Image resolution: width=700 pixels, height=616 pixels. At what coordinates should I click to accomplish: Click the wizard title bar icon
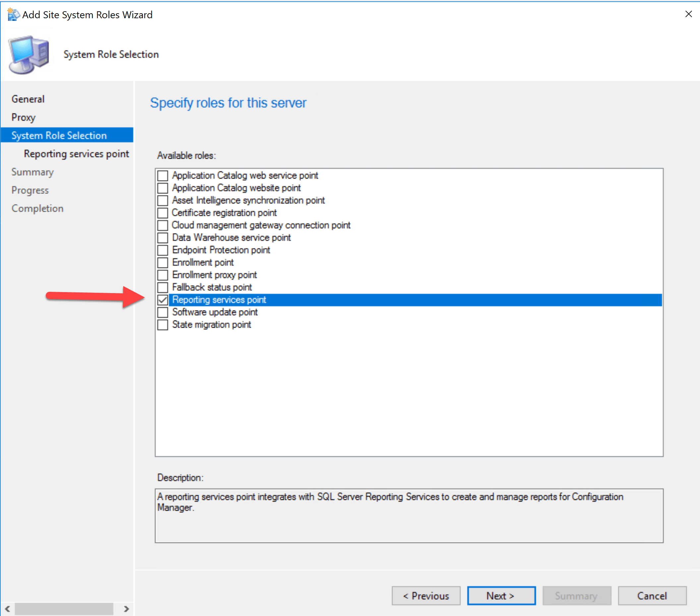[x=13, y=15]
